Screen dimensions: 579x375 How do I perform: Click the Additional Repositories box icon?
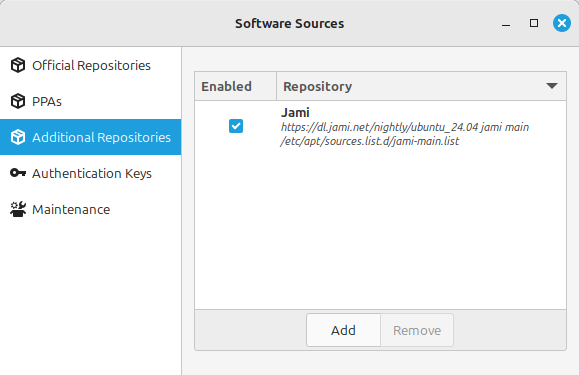click(x=18, y=137)
